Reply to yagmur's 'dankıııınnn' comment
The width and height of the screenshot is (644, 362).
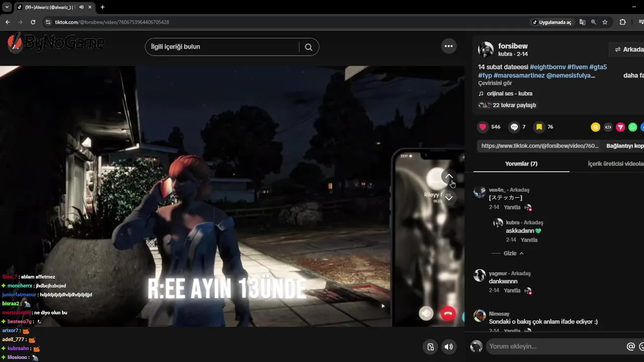(x=512, y=291)
